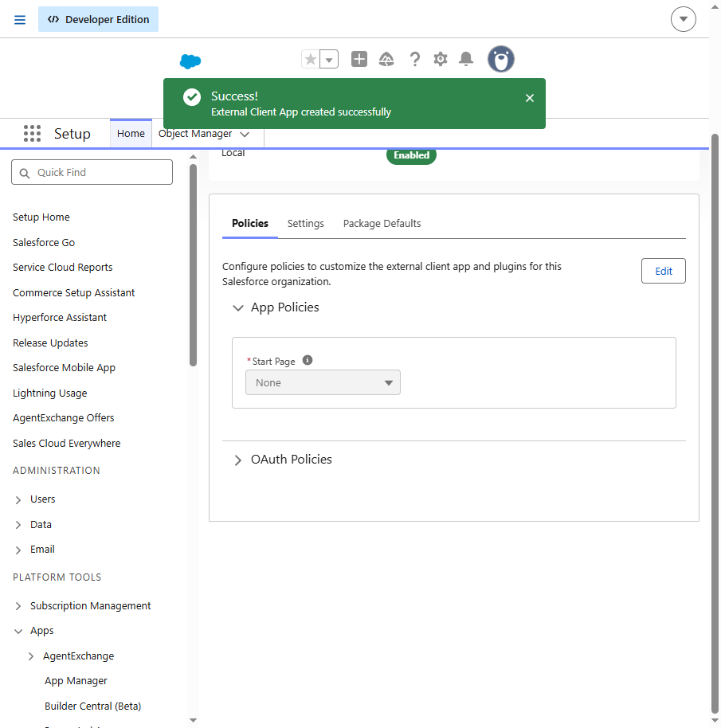The width and height of the screenshot is (721, 728).
Task: Add this page to favorites star
Action: [311, 60]
